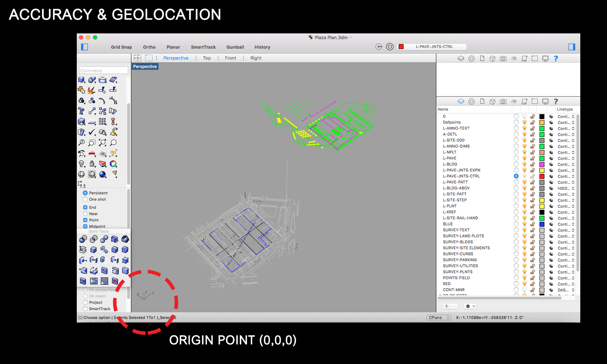Image resolution: width=607 pixels, height=364 pixels.
Task: Click the check mark analysis icon
Action: click(x=92, y=132)
